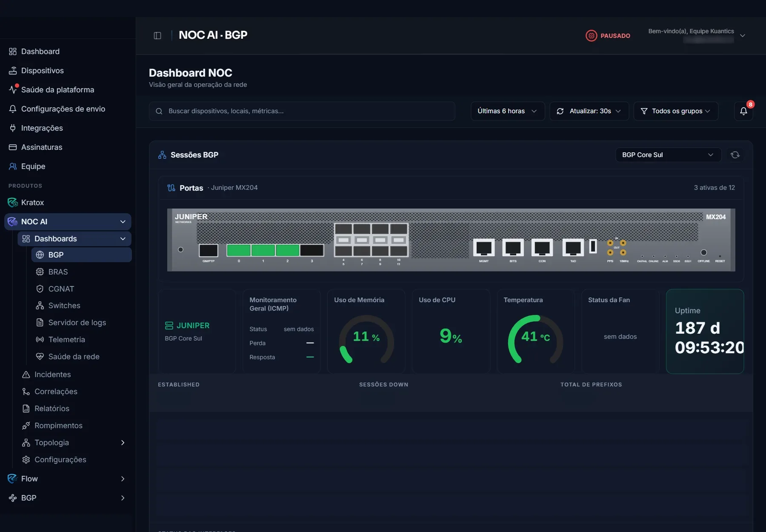Image resolution: width=766 pixels, height=532 pixels.
Task: Click the PAUSADO status indicator
Action: pos(608,36)
